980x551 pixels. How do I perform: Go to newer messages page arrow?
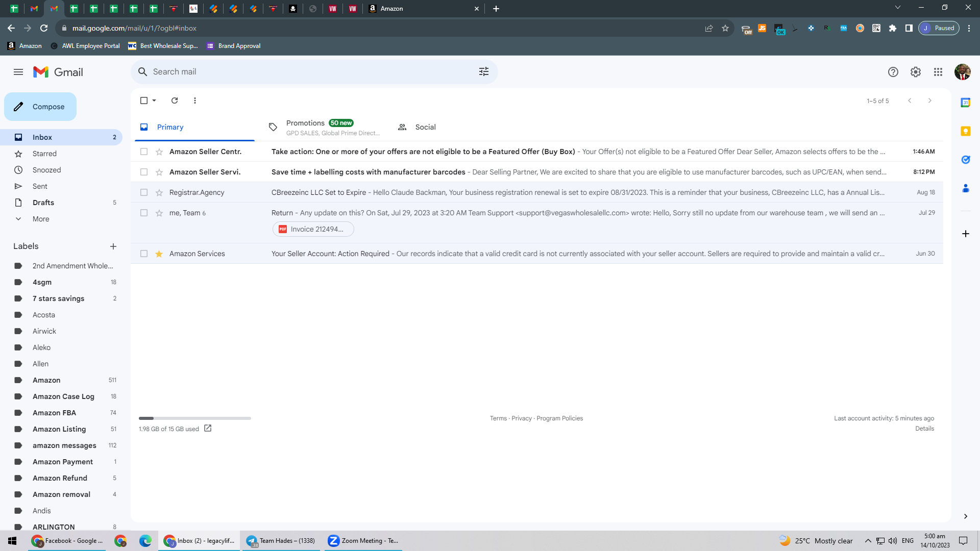pyautogui.click(x=910, y=101)
